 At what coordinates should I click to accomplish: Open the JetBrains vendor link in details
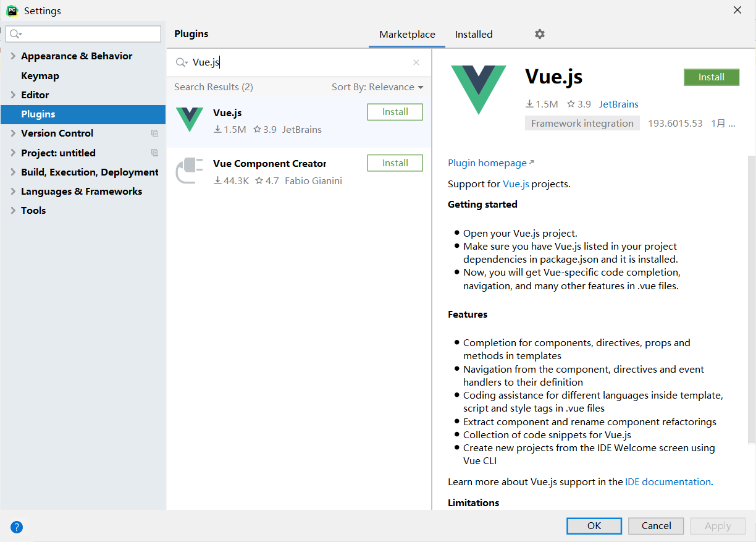(x=619, y=104)
